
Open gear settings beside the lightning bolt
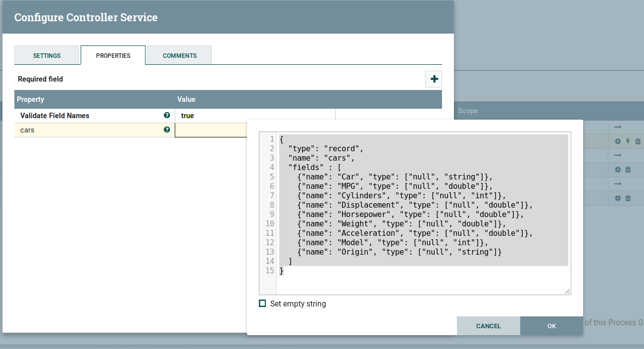pyautogui.click(x=618, y=141)
